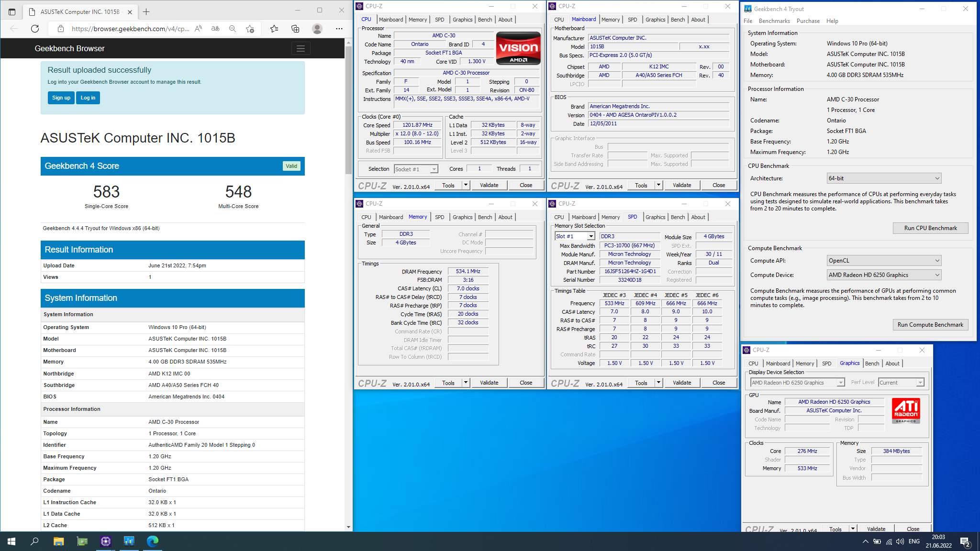Open the Display Device Selection dropdown
The width and height of the screenshot is (980, 551).
(x=797, y=383)
